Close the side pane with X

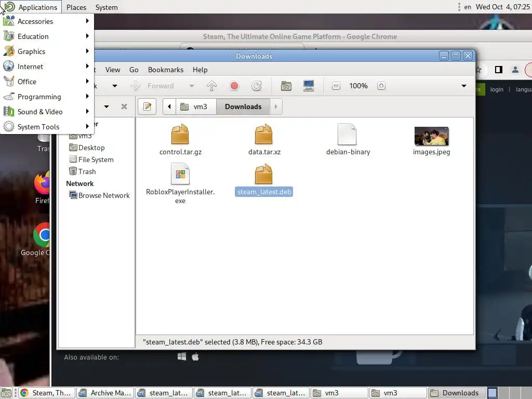click(x=124, y=107)
